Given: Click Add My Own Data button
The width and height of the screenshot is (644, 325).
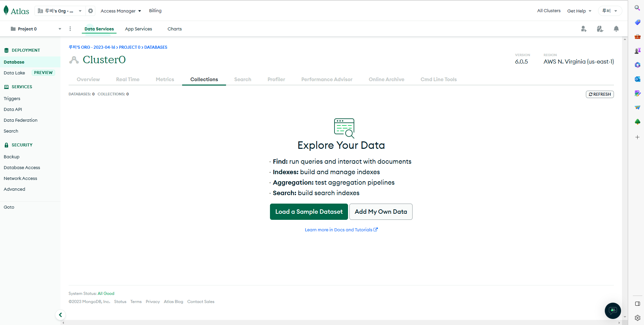Looking at the screenshot, I should [381, 212].
